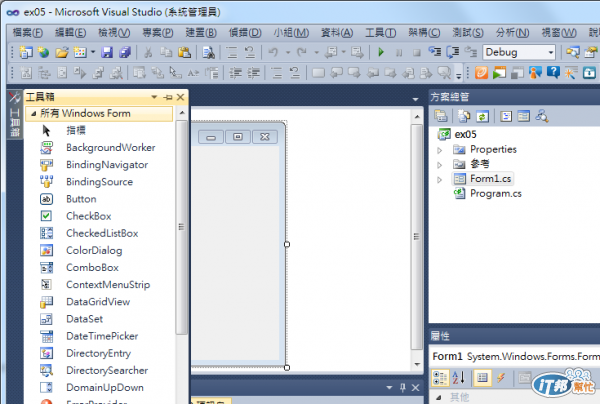Viewport: 600px width, 404px height.
Task: Click the collapsed 工具箱 side tab
Action: 15,114
